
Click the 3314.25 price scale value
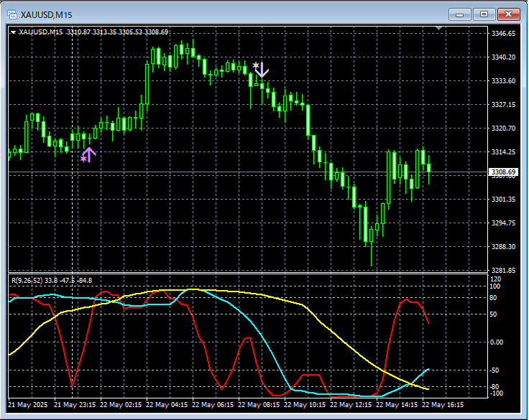[503, 152]
